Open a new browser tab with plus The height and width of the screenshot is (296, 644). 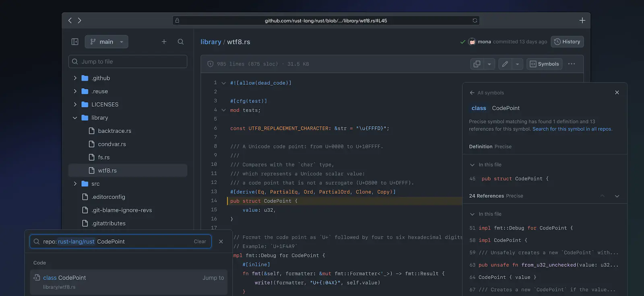(x=582, y=21)
